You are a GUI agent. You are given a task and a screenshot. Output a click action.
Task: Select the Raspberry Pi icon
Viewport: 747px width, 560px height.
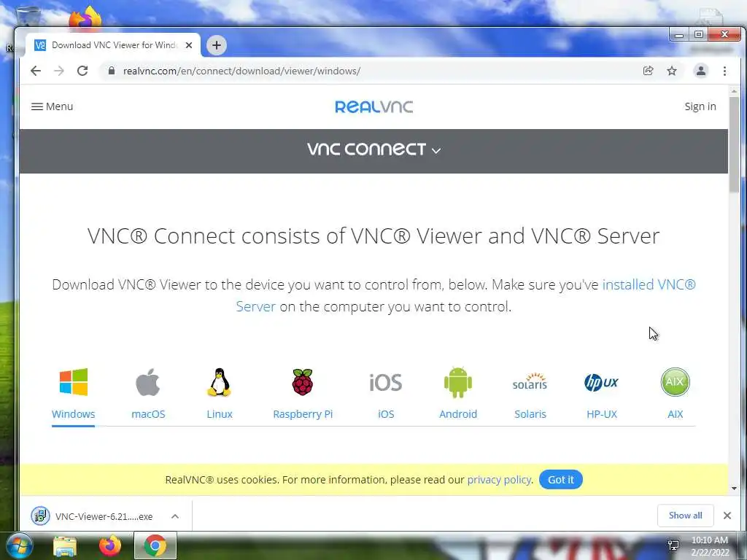[x=303, y=382]
